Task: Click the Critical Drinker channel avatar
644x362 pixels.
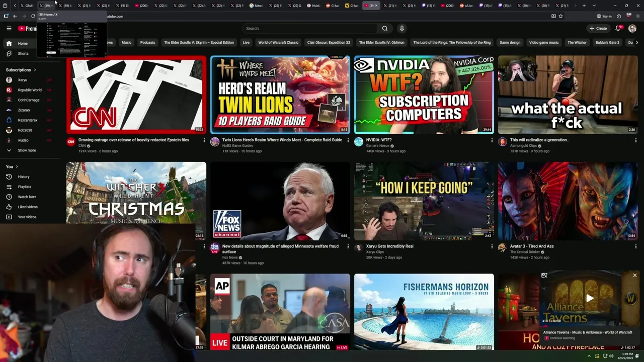Action: (x=502, y=248)
